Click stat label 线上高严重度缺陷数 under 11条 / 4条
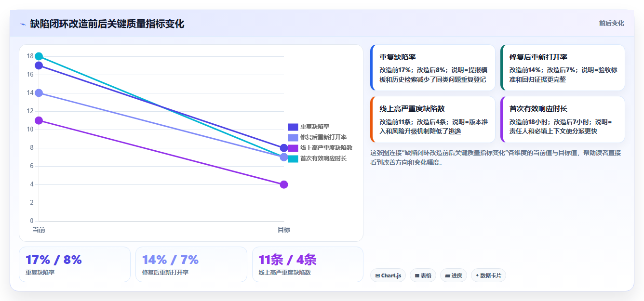The image size is (644, 301). [285, 273]
